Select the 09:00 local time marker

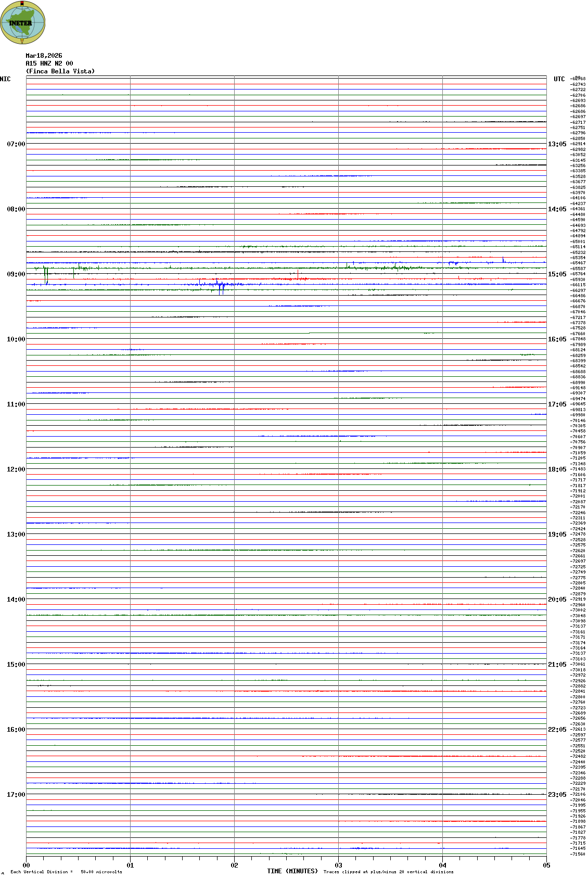click(16, 274)
